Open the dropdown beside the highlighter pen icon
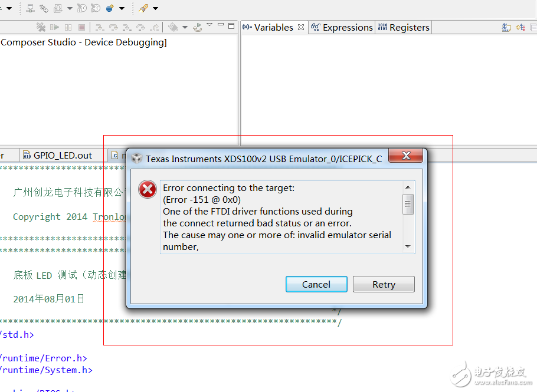 (x=155, y=9)
